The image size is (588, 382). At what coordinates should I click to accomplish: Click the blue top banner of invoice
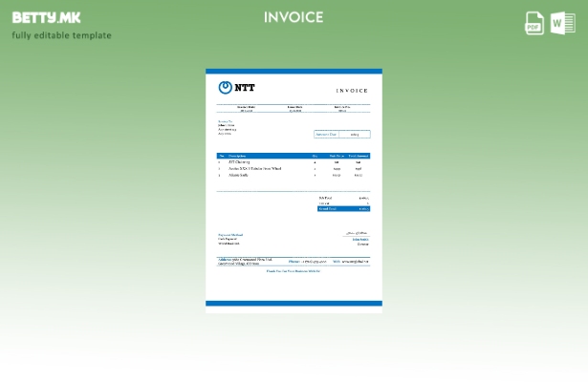coord(294,71)
